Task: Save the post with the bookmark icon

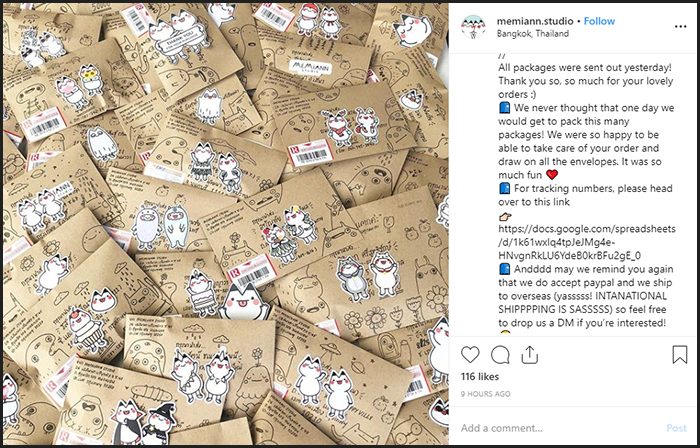Action: click(x=679, y=355)
